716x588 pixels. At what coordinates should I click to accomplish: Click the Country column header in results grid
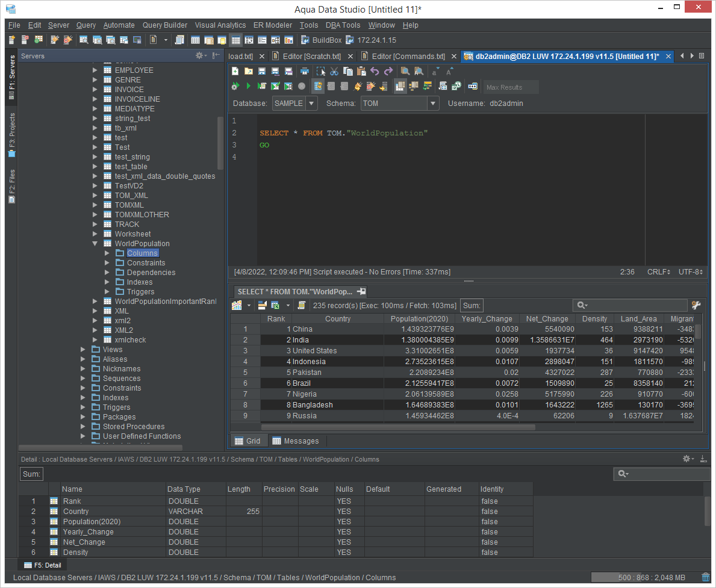coord(337,318)
